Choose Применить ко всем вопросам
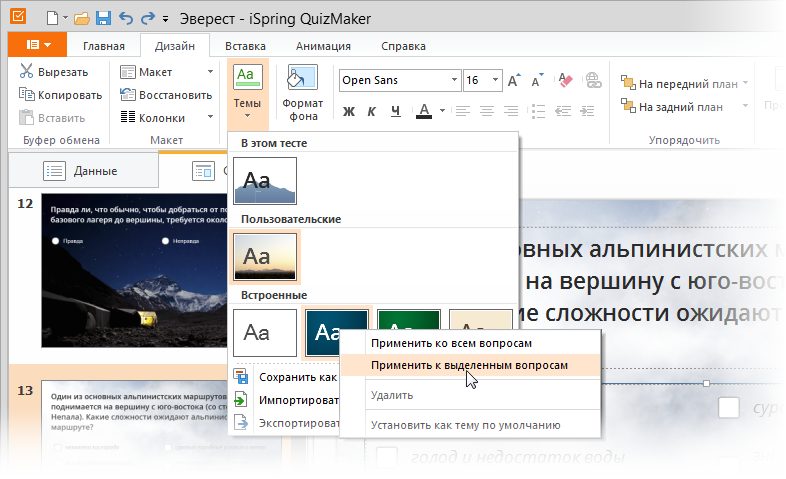The width and height of the screenshot is (786, 479). (470, 343)
